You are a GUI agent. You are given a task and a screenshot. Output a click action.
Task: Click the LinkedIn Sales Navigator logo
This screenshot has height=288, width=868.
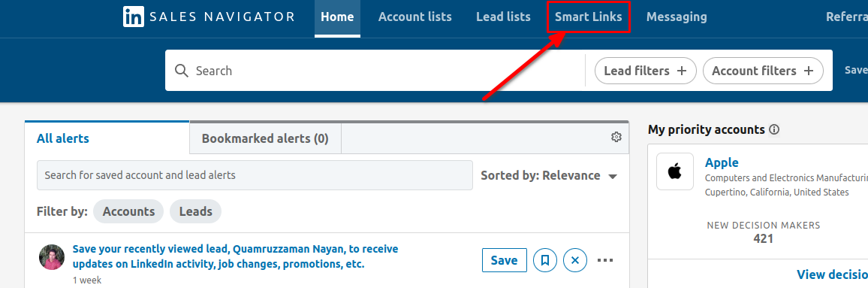click(x=209, y=17)
